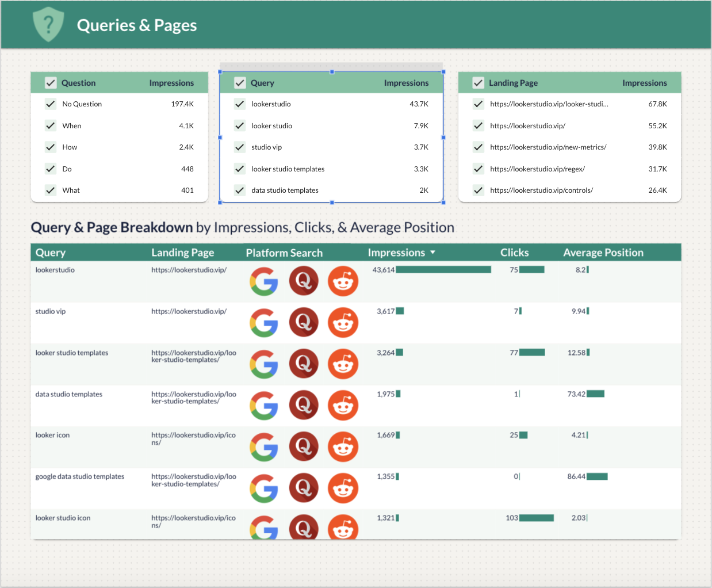Open the lookerstudio row landing page URL
The image size is (712, 588).
(x=189, y=270)
